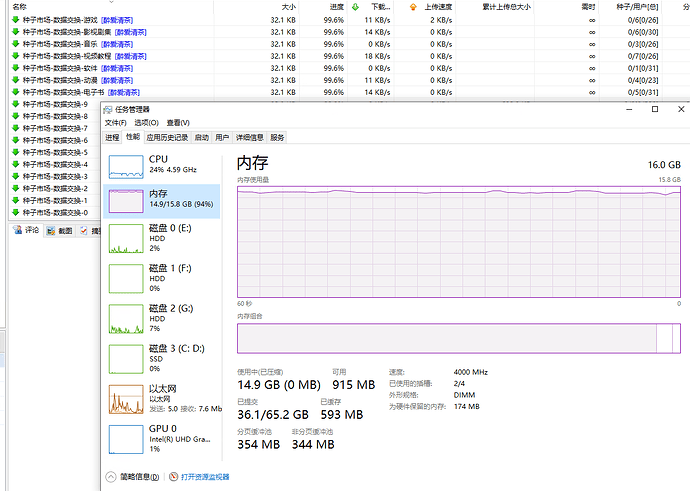The image size is (690, 491).
Task: Click the 内存使用量 usage graph
Action: pos(459,242)
